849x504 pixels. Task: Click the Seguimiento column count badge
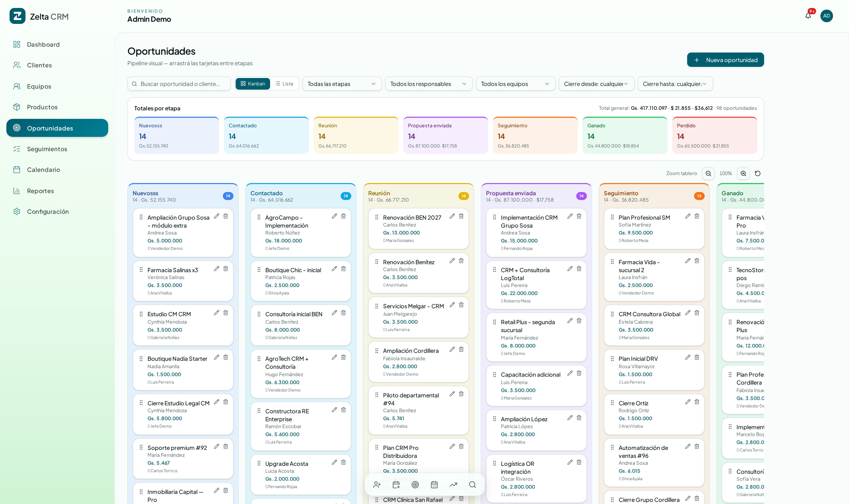tap(699, 196)
